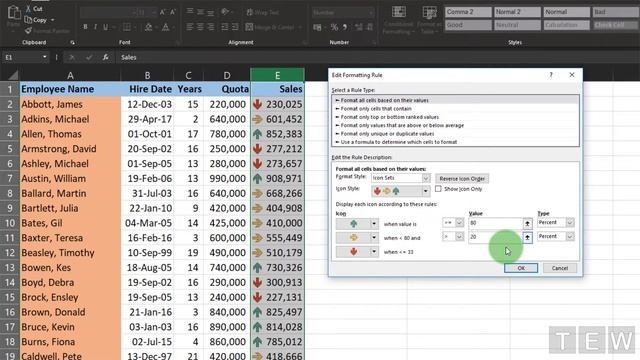Open the Merge & Center dropdown

click(300, 27)
